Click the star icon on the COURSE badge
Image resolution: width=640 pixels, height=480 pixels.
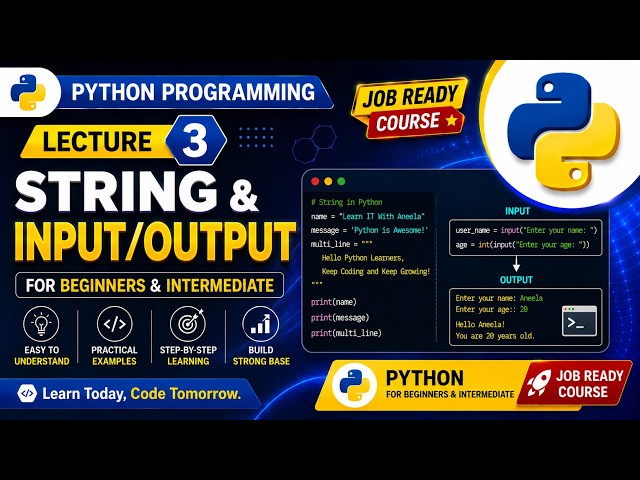(x=451, y=120)
